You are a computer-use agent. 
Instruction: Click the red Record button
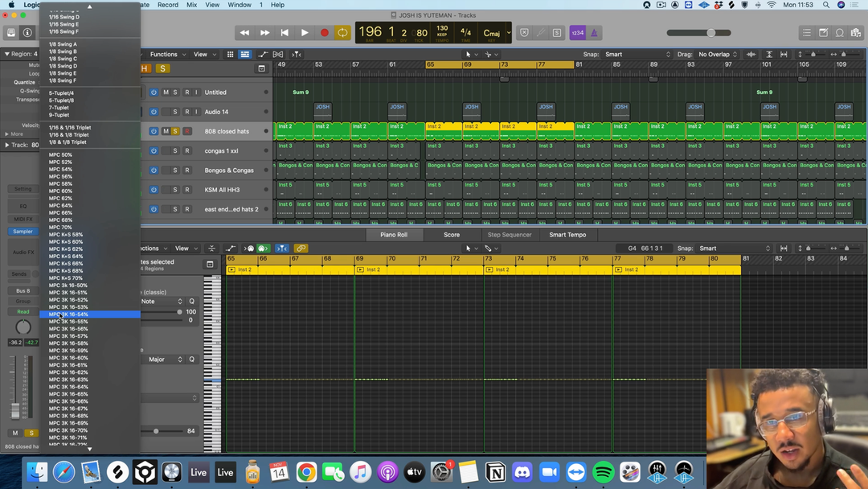coord(324,33)
